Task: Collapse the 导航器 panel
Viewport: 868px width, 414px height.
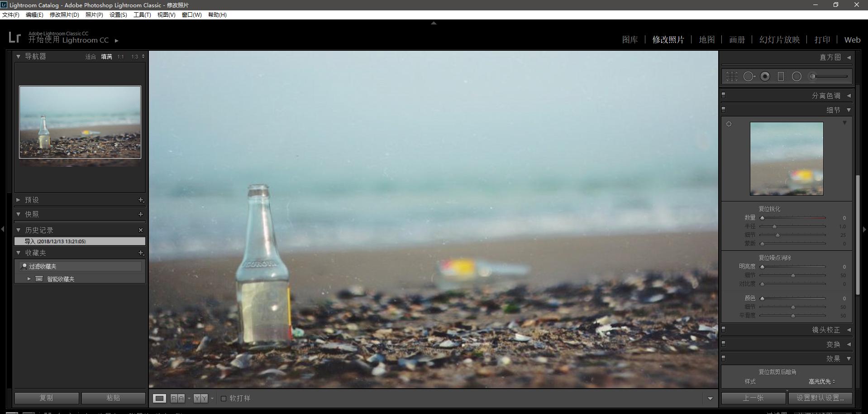Action: [18, 57]
